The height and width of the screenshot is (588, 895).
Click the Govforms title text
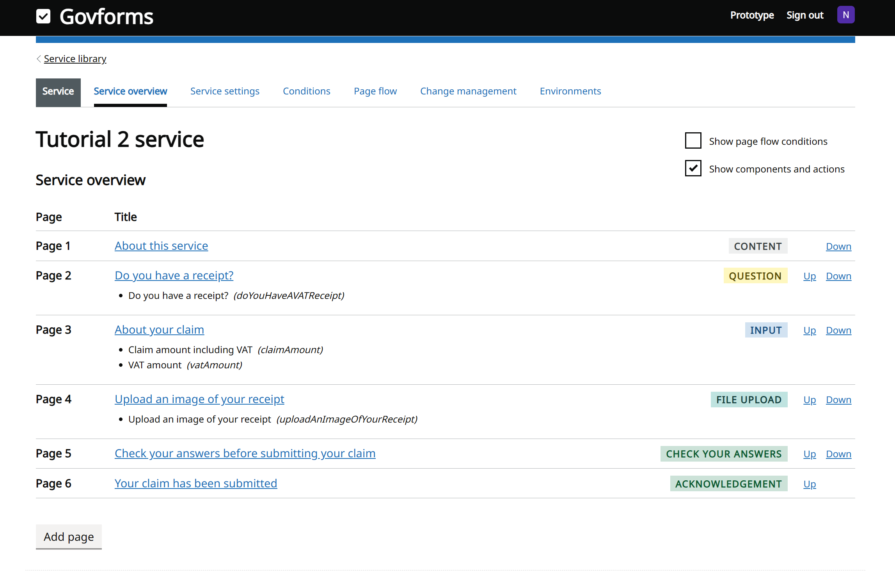point(107,17)
